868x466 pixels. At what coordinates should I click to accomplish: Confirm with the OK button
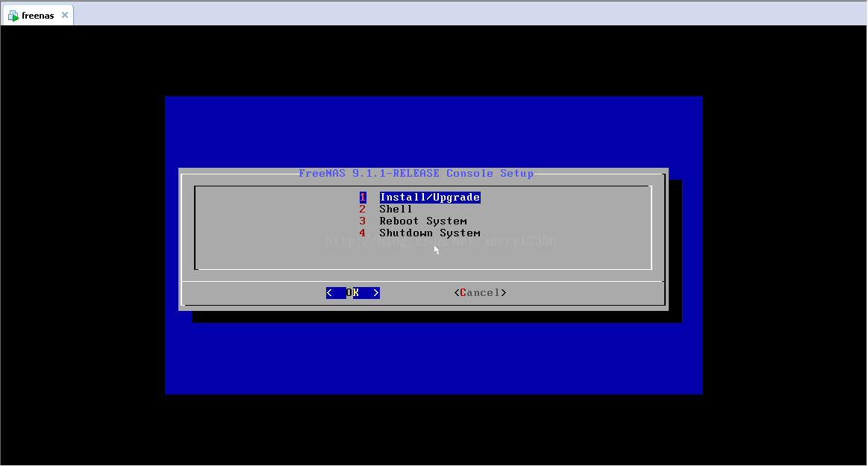[x=352, y=292]
